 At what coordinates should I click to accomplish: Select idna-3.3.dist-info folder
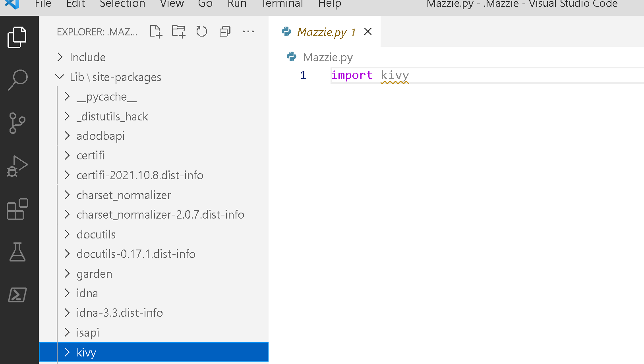[x=120, y=312]
